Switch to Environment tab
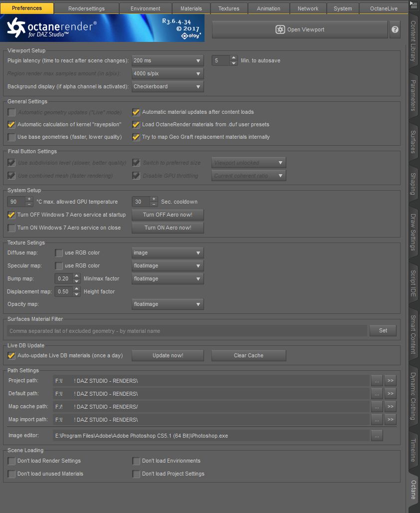The width and height of the screenshot is (420, 513). [x=145, y=8]
